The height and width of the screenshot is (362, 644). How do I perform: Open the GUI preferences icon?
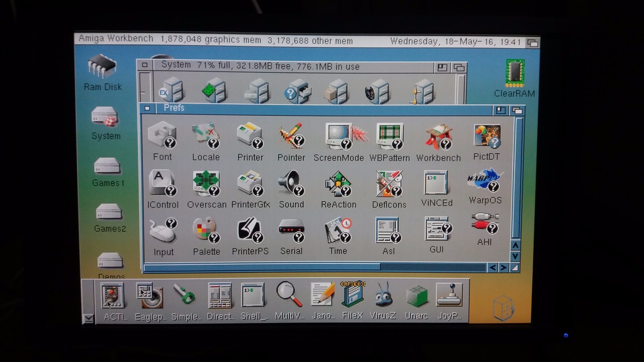[x=438, y=228]
